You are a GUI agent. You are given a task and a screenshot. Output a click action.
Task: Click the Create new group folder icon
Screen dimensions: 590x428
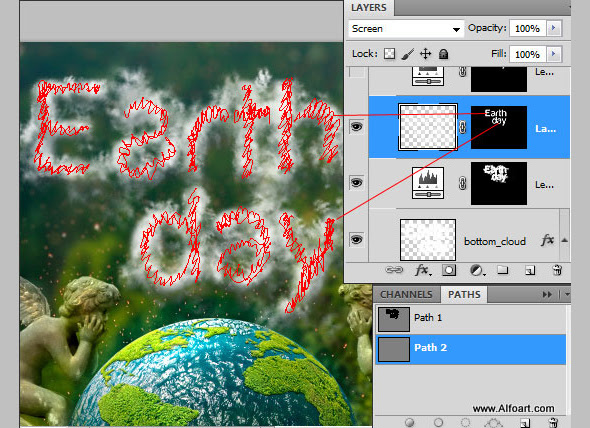click(x=503, y=270)
